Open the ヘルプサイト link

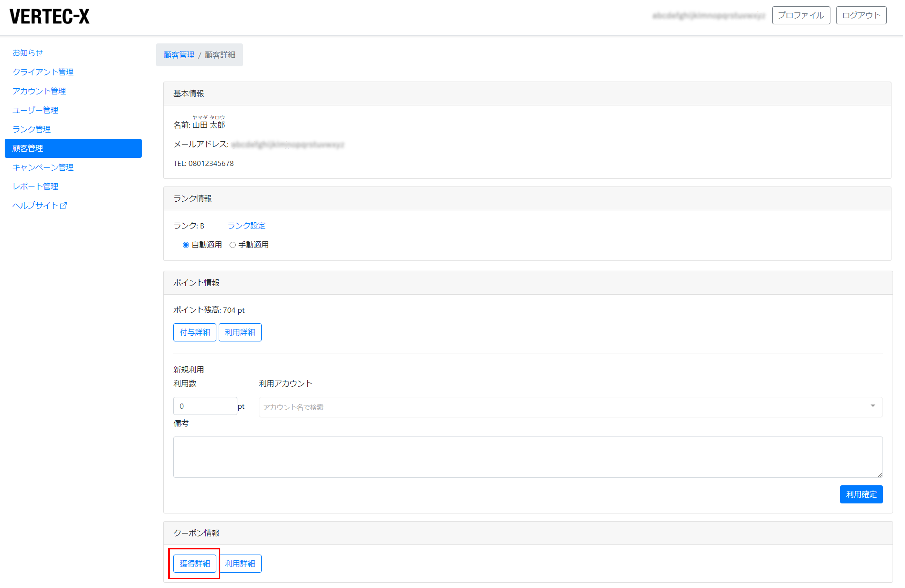pos(35,206)
